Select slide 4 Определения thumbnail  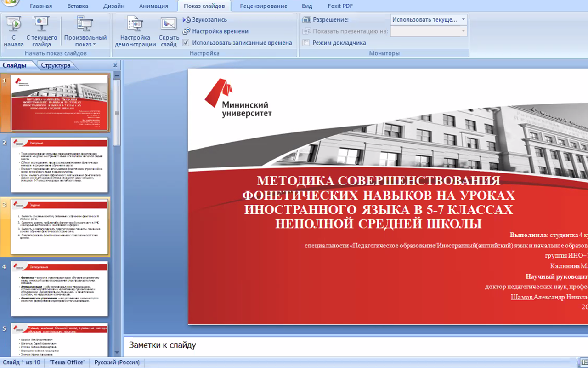click(x=60, y=289)
